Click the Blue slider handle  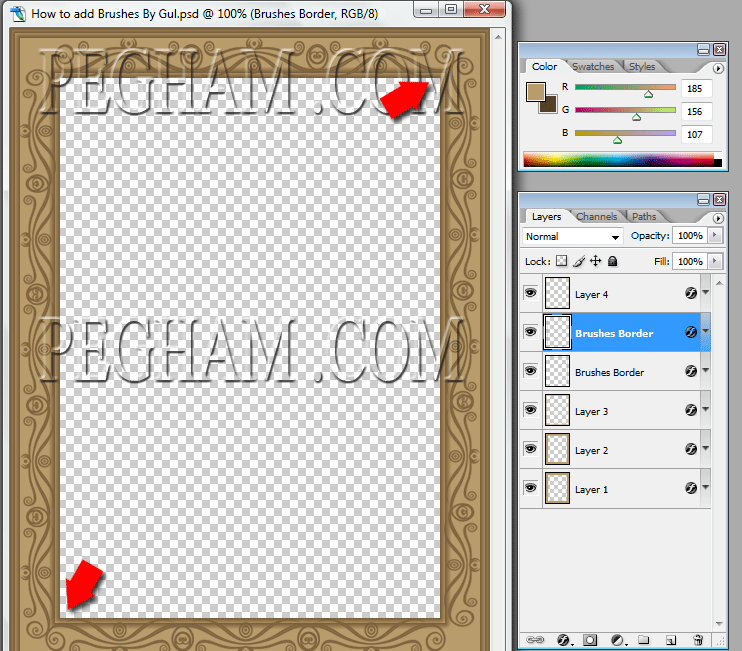617,140
